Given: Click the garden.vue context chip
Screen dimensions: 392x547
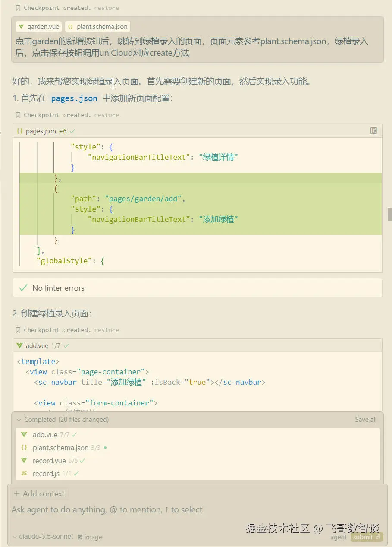Looking at the screenshot, I should pos(39,27).
